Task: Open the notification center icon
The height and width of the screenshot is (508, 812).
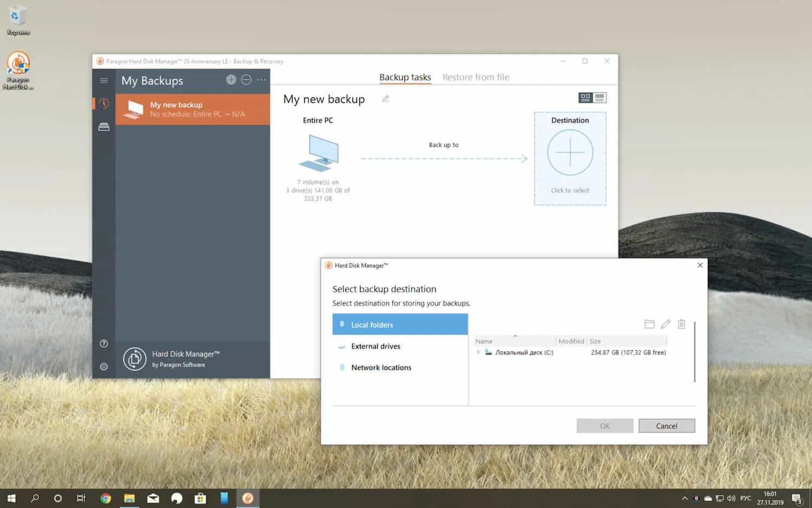Action: [797, 498]
